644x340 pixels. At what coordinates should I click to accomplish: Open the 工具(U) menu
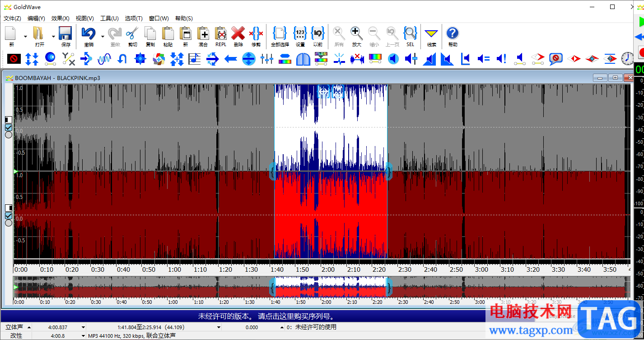coord(109,19)
